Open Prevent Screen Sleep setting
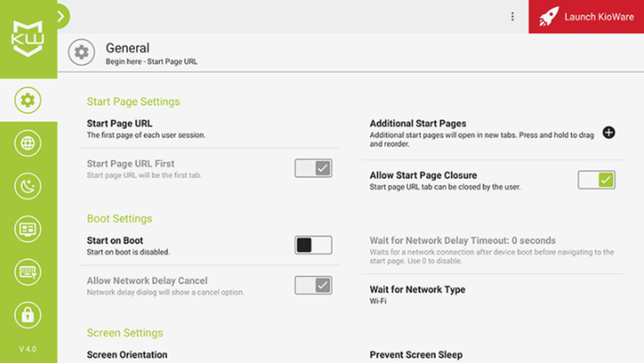The width and height of the screenshot is (644, 363). click(416, 355)
